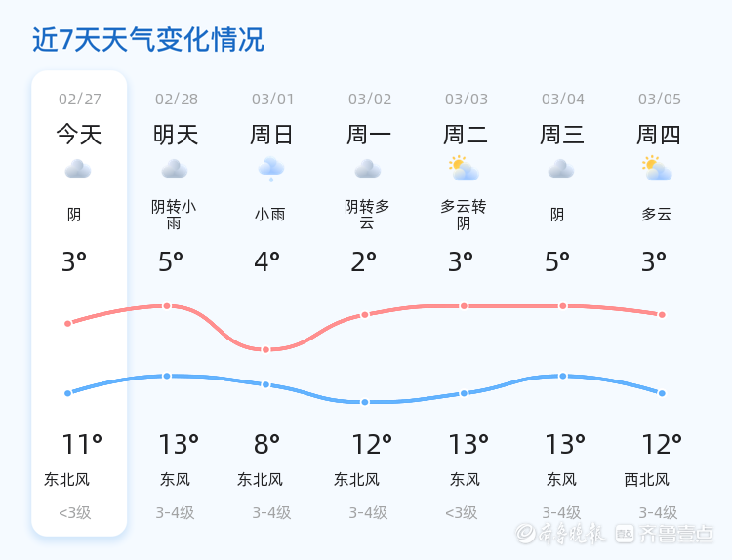Click the blue low-temperature point for 周一

pos(365,402)
